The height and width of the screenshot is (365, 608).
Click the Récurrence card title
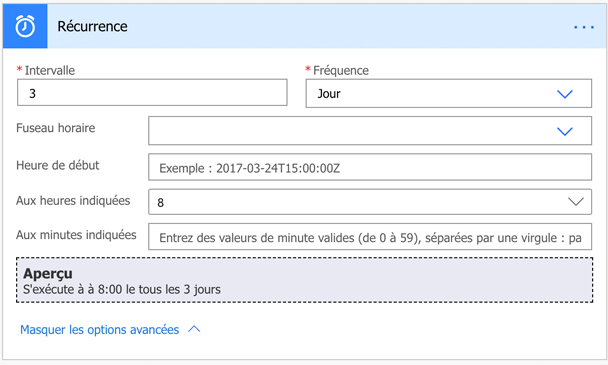[92, 26]
